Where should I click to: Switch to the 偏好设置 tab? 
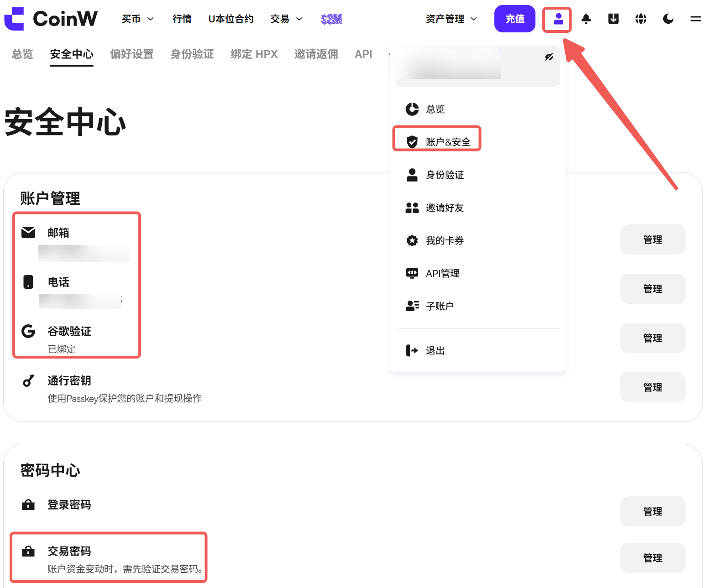(131, 54)
